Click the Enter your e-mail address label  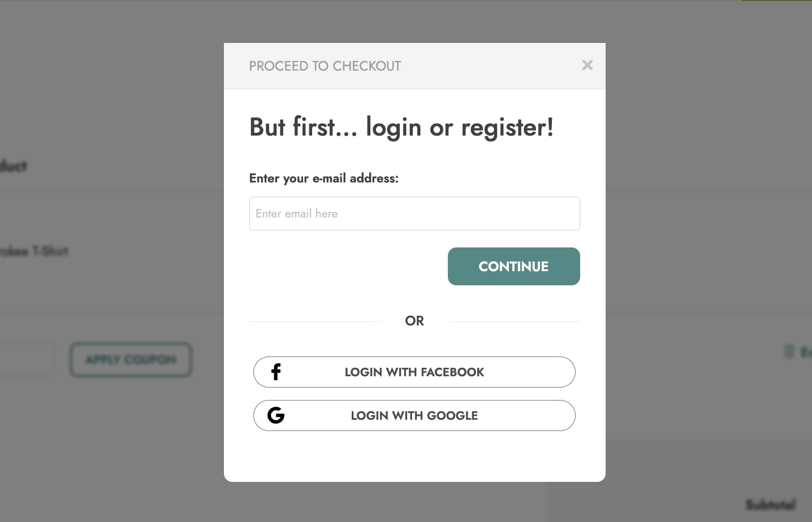[x=323, y=179]
